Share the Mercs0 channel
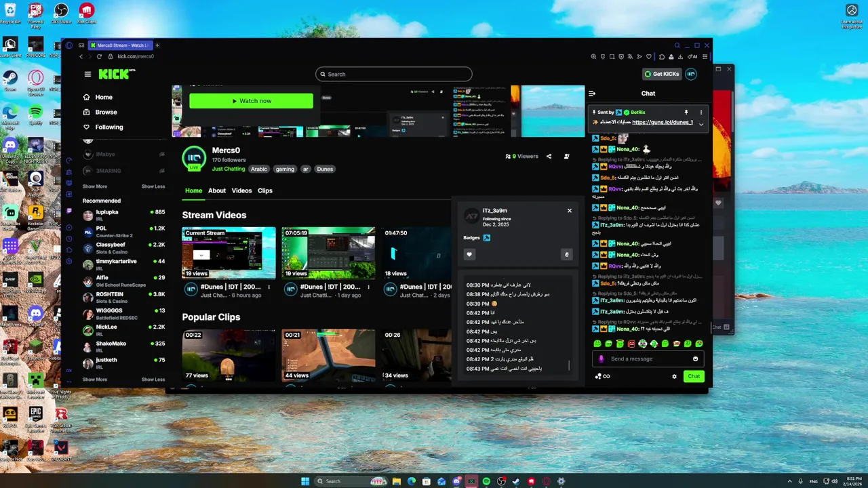This screenshot has height=488, width=868. (x=549, y=156)
